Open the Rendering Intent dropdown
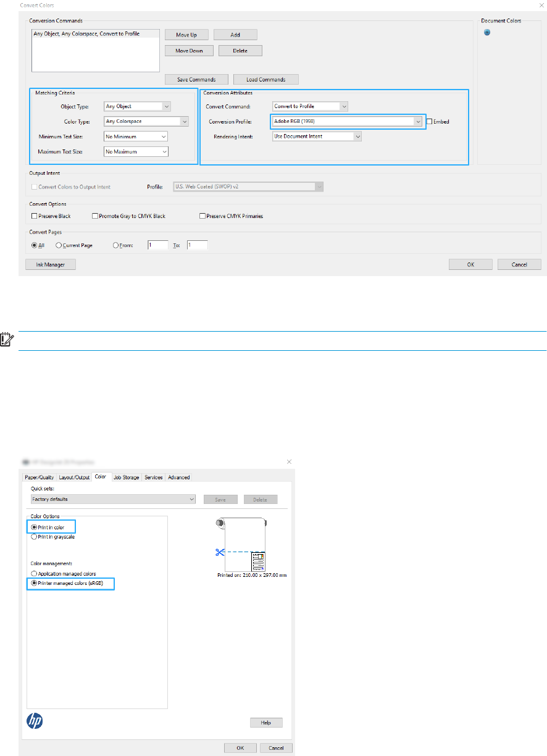Viewport: 547px width, 756px height. coord(357,136)
